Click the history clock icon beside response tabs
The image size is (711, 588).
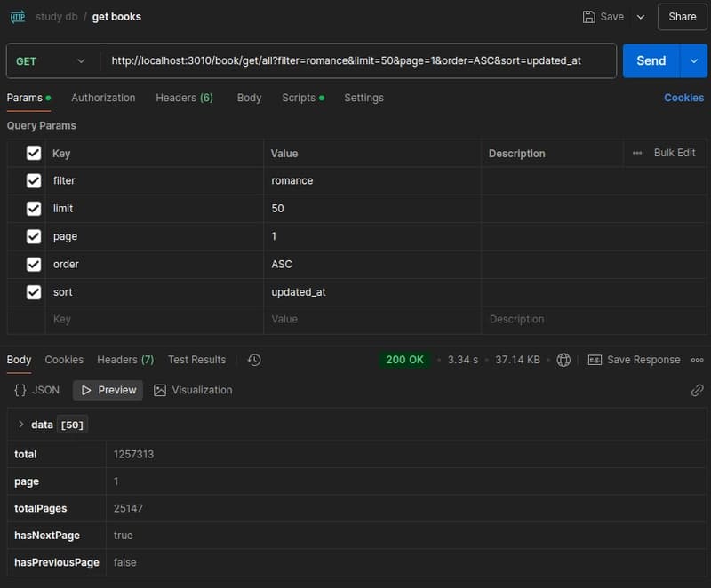[253, 360]
